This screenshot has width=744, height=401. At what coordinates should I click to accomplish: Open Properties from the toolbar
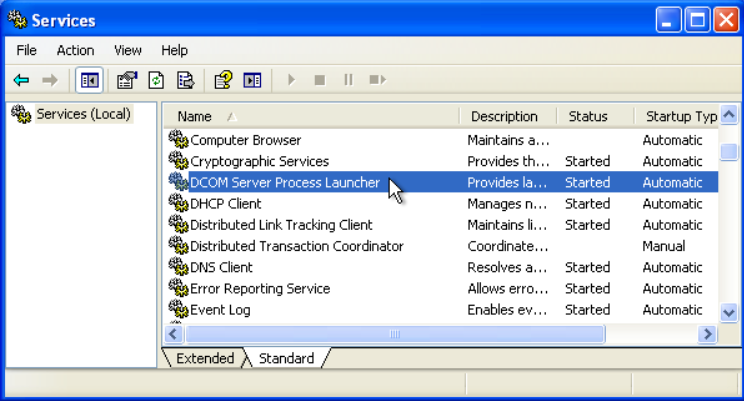(x=126, y=80)
